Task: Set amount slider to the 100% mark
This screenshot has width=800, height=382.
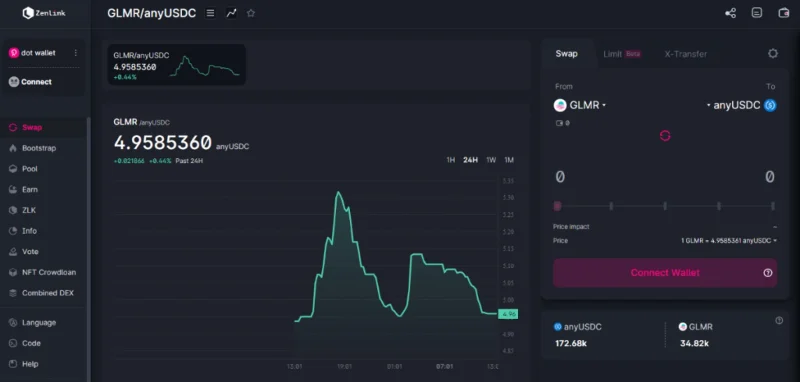Action: [x=772, y=206]
